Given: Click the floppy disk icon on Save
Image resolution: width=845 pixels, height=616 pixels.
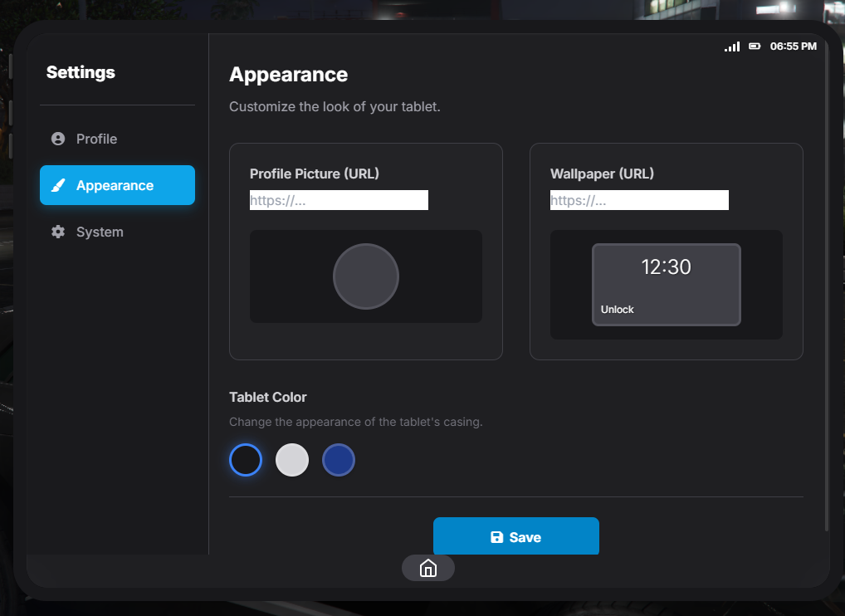Looking at the screenshot, I should click(x=497, y=537).
